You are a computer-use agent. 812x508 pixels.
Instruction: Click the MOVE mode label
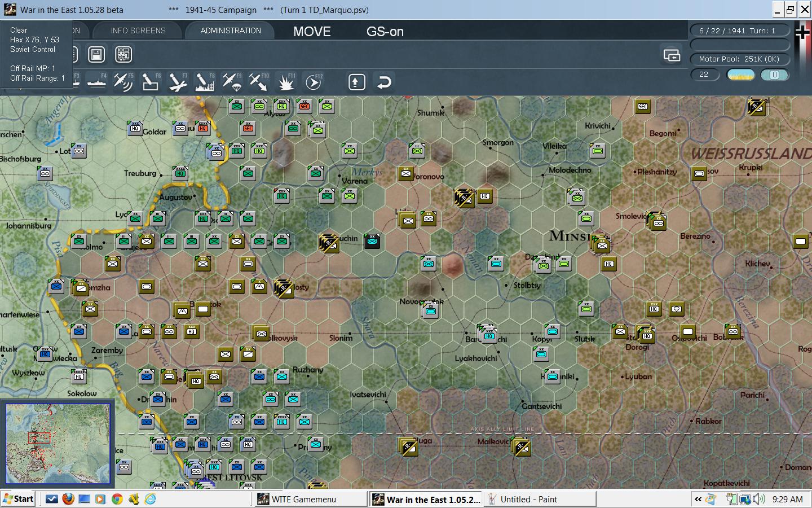[312, 32]
